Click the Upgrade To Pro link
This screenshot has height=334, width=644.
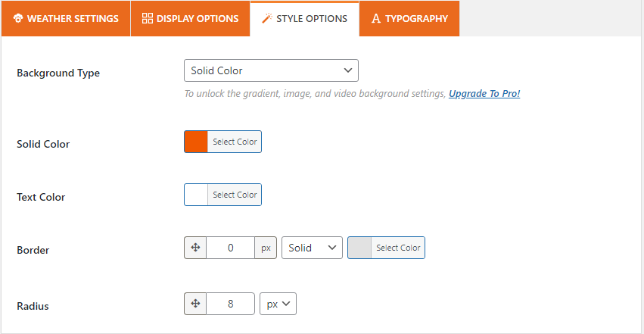point(484,94)
